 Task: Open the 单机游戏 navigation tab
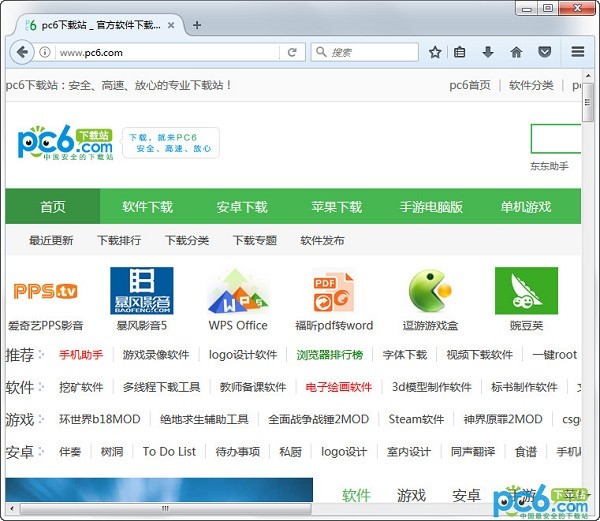526,207
